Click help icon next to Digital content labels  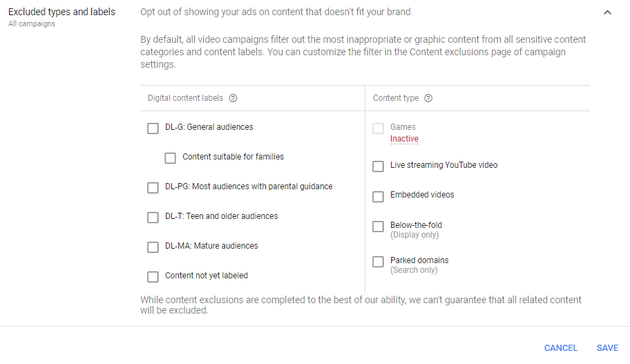click(x=233, y=98)
